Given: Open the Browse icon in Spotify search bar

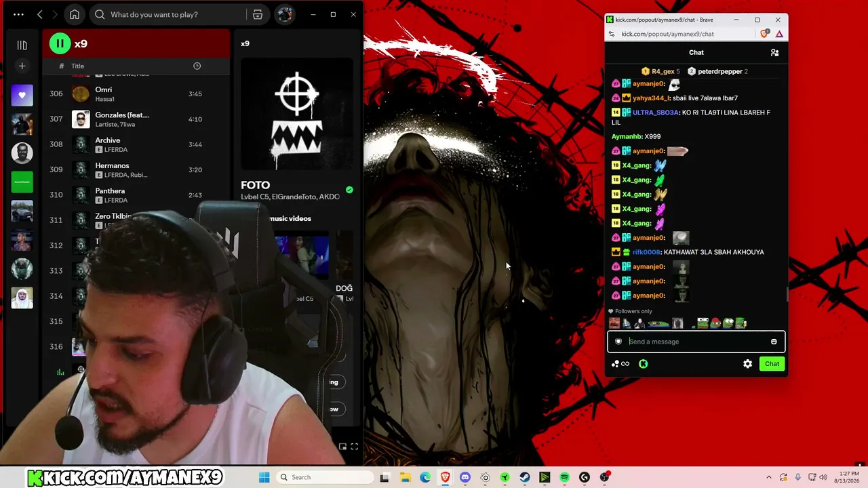Looking at the screenshot, I should [258, 14].
